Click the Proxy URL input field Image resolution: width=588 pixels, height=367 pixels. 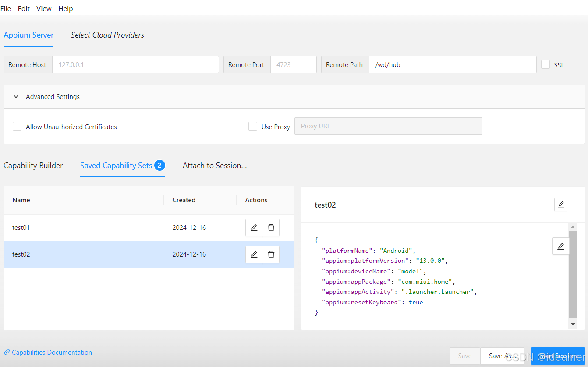pyautogui.click(x=388, y=126)
